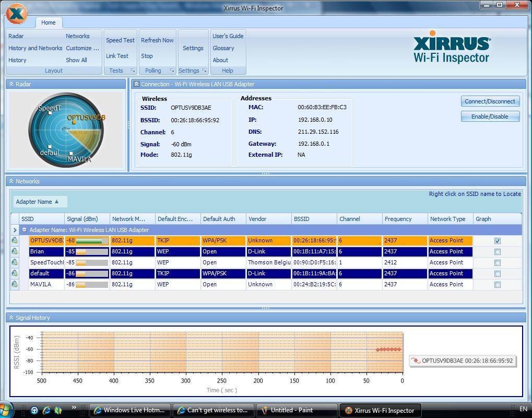Image resolution: width=532 pixels, height=418 pixels.
Task: Click the network icon beside OPTUSV9DB row
Action: 15,241
